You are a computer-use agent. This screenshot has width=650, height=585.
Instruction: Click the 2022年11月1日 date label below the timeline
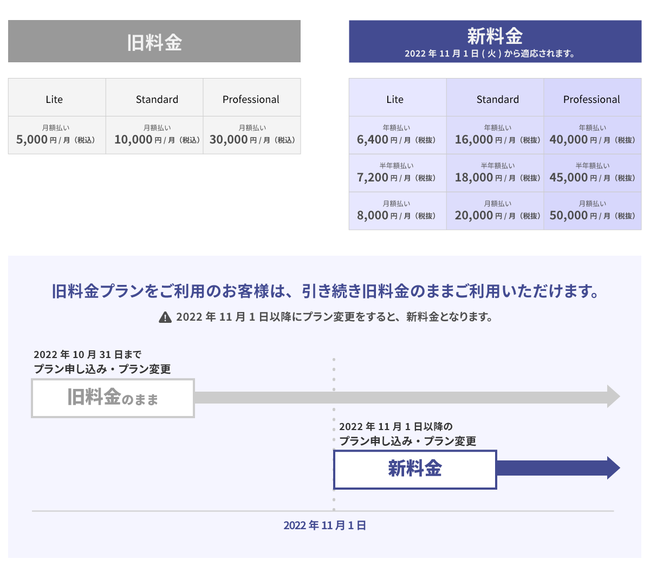click(324, 525)
